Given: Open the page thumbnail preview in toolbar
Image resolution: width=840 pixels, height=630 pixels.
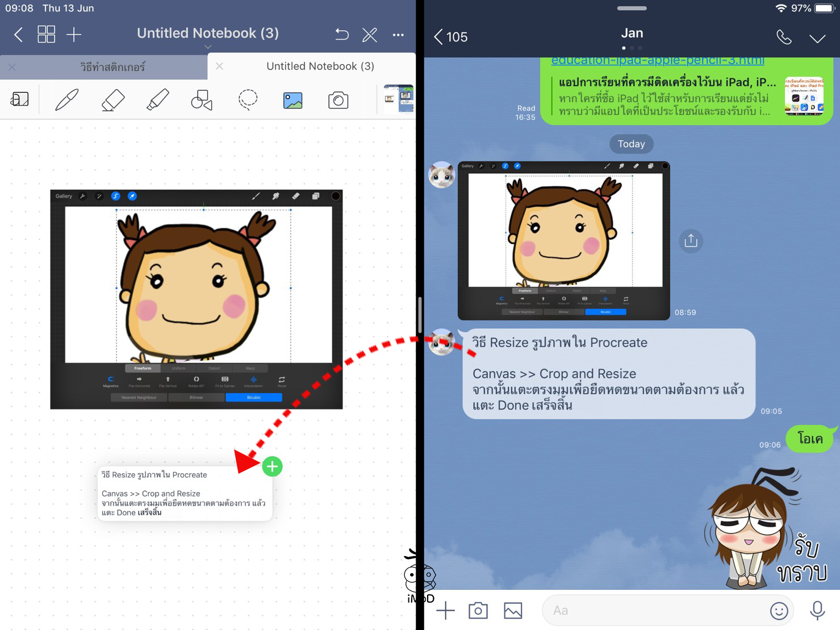Looking at the screenshot, I should coord(399,99).
